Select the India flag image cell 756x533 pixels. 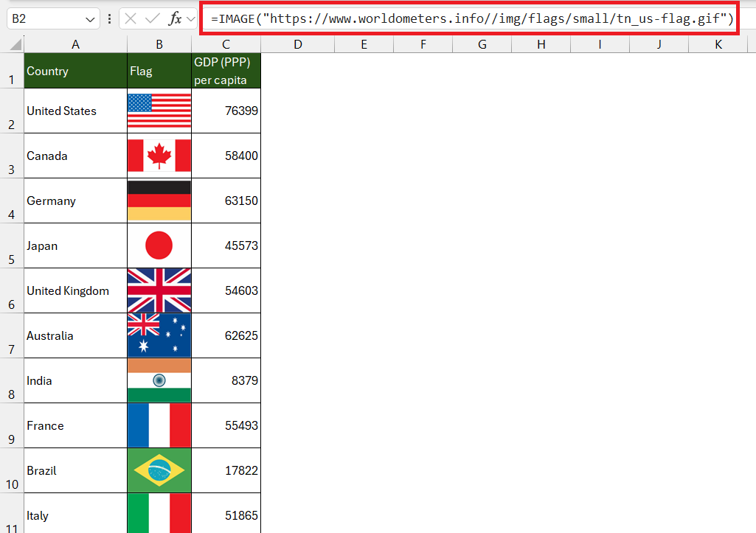click(x=159, y=380)
